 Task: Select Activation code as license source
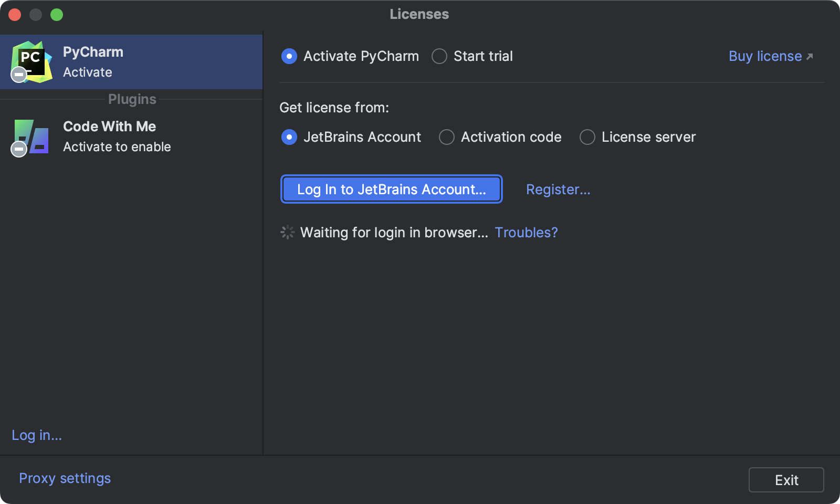point(446,137)
